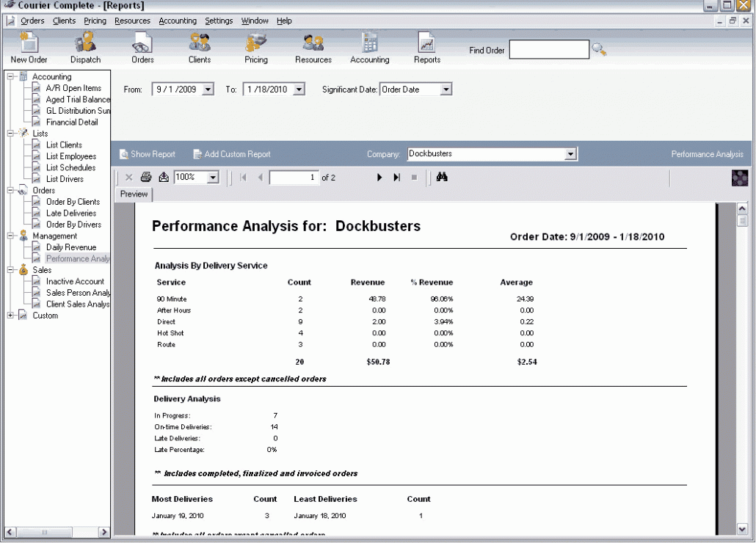This screenshot has height=543, width=756.
Task: Click inside the Find Order field
Action: coord(548,50)
